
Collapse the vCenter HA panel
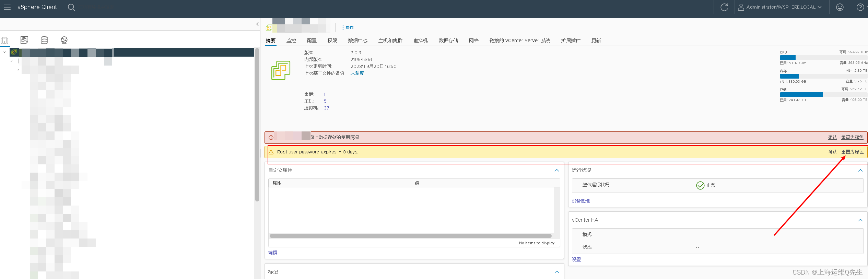click(860, 220)
